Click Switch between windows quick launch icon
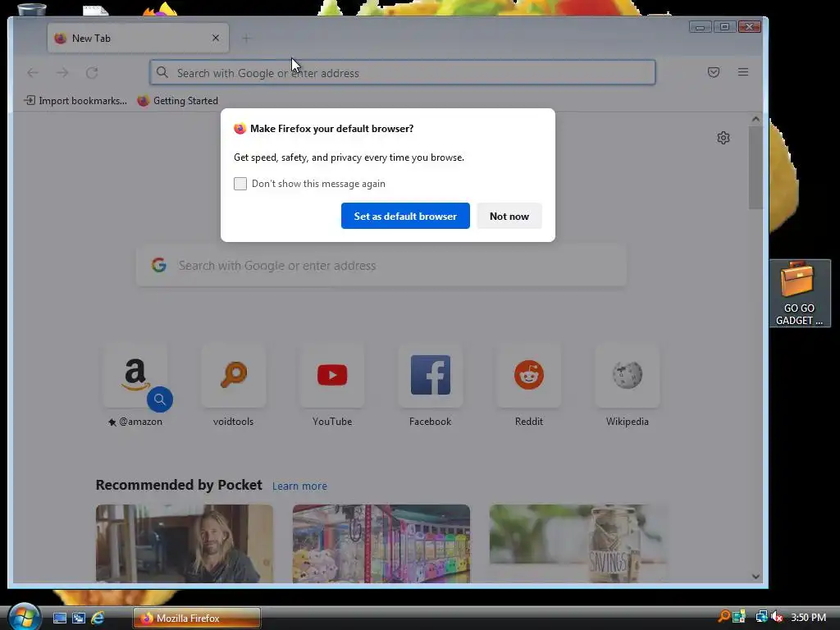840x630 pixels. pos(78,618)
